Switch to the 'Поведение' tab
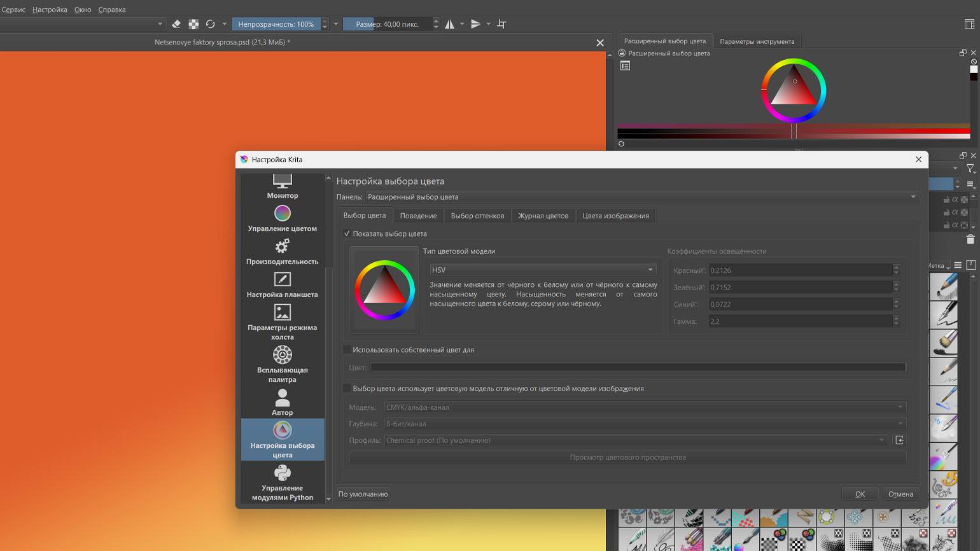 pyautogui.click(x=418, y=216)
